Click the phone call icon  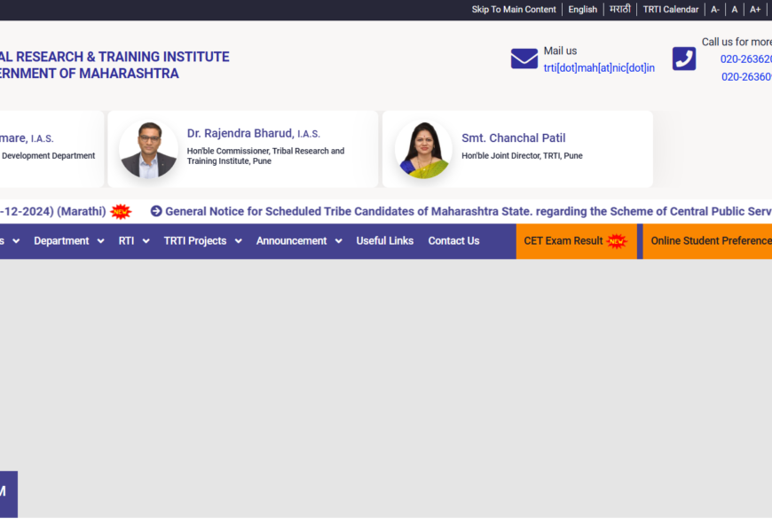pyautogui.click(x=684, y=59)
